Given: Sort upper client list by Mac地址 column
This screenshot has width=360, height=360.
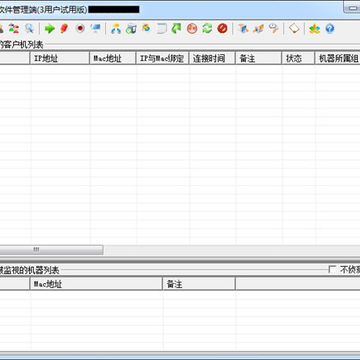Looking at the screenshot, I should 113,58.
